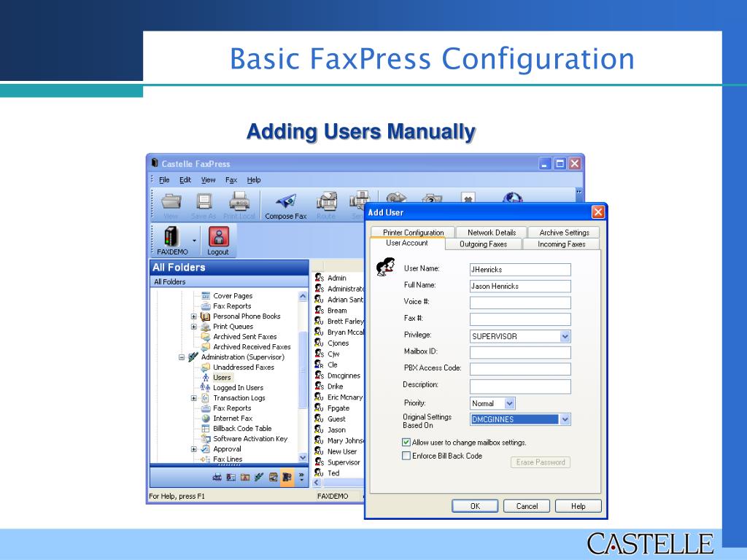This screenshot has width=747, height=560.
Task: Click the Full Name field
Action: point(520,286)
